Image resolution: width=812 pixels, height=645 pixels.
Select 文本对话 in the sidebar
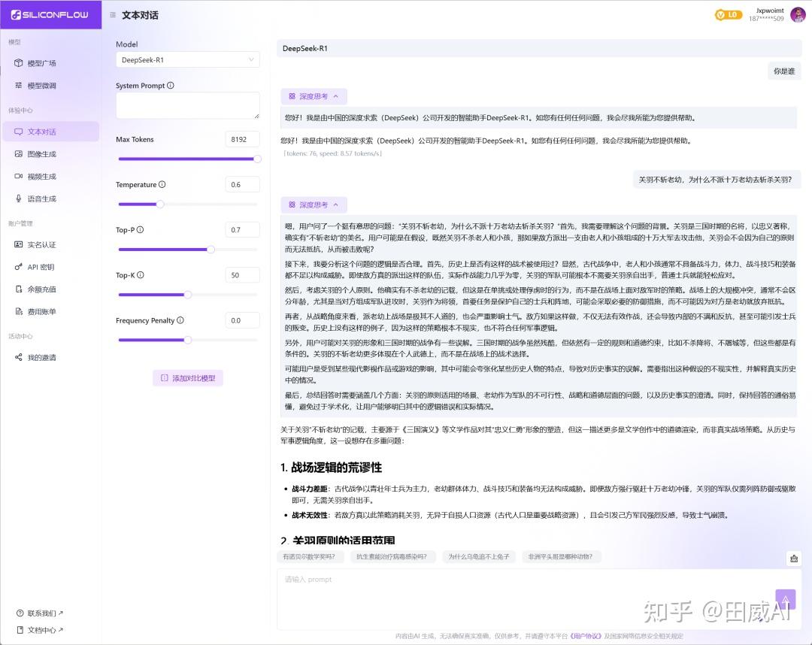(x=43, y=131)
